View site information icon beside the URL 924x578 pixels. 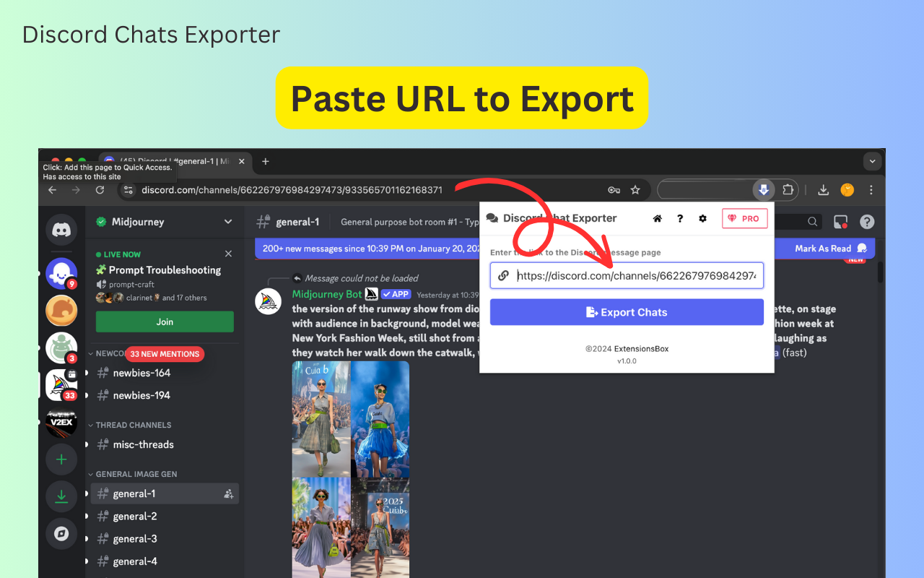tap(128, 190)
